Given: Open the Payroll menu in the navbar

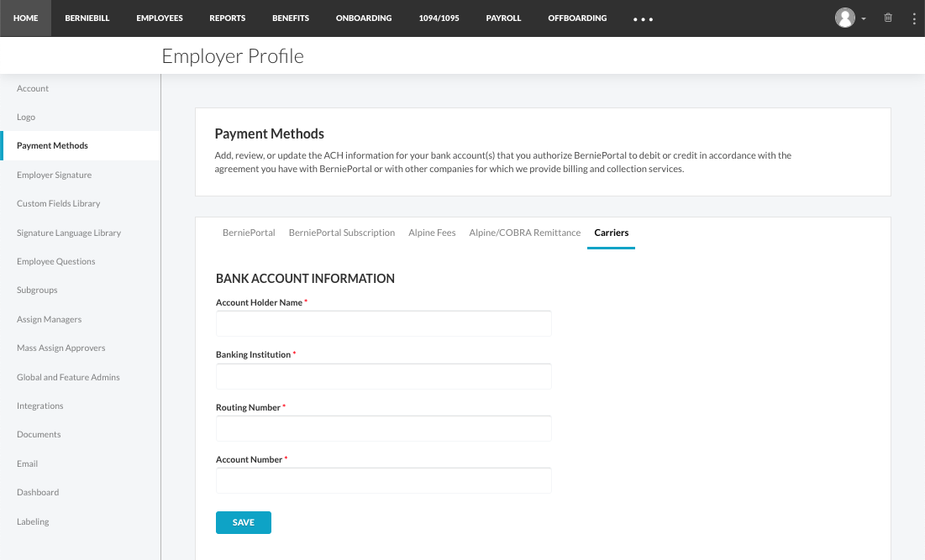Looking at the screenshot, I should pos(503,18).
